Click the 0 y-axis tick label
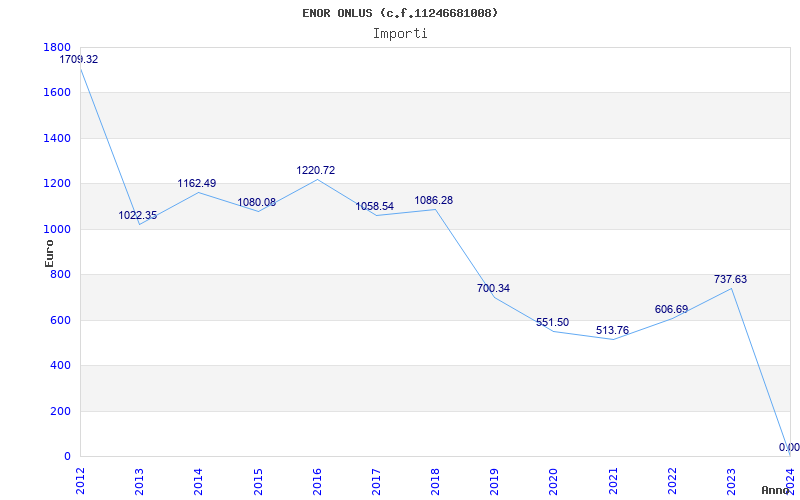 [67, 457]
